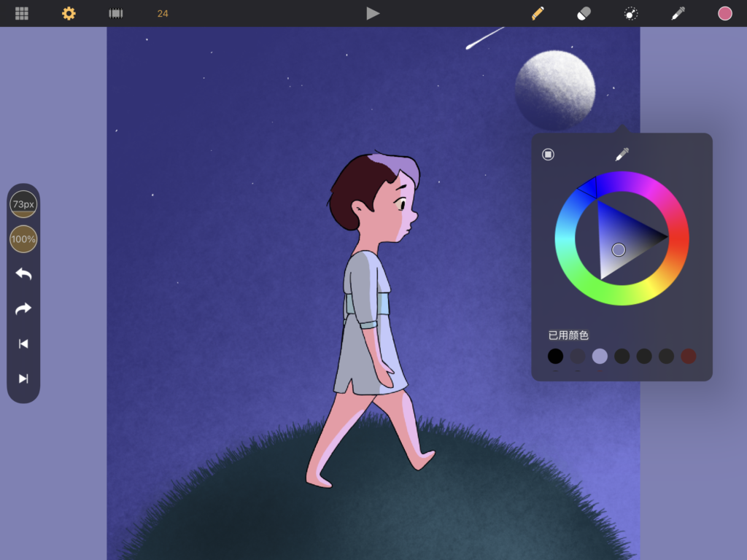
Task: Go to the previous frame
Action: [x=23, y=344]
